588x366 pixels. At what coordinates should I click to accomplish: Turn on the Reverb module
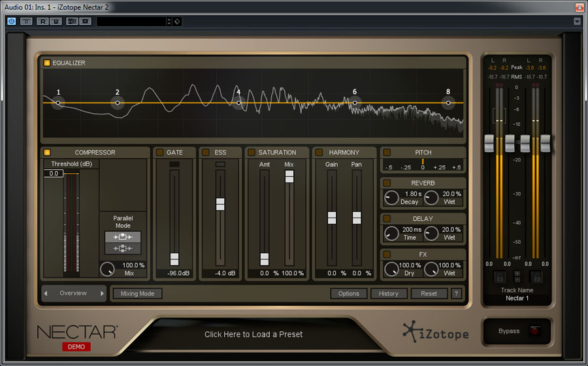point(387,183)
